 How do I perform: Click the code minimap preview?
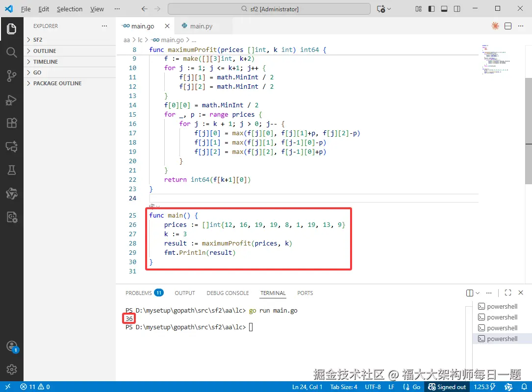click(x=496, y=59)
